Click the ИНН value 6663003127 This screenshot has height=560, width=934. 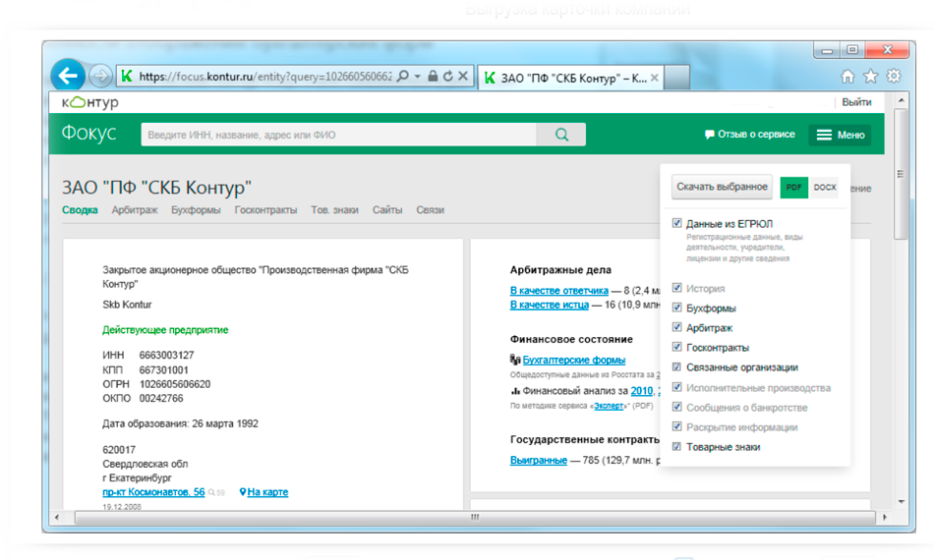(167, 356)
